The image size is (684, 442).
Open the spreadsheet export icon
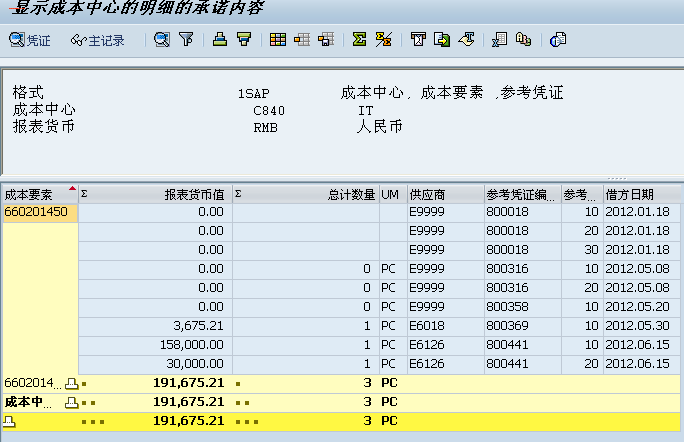(499, 40)
